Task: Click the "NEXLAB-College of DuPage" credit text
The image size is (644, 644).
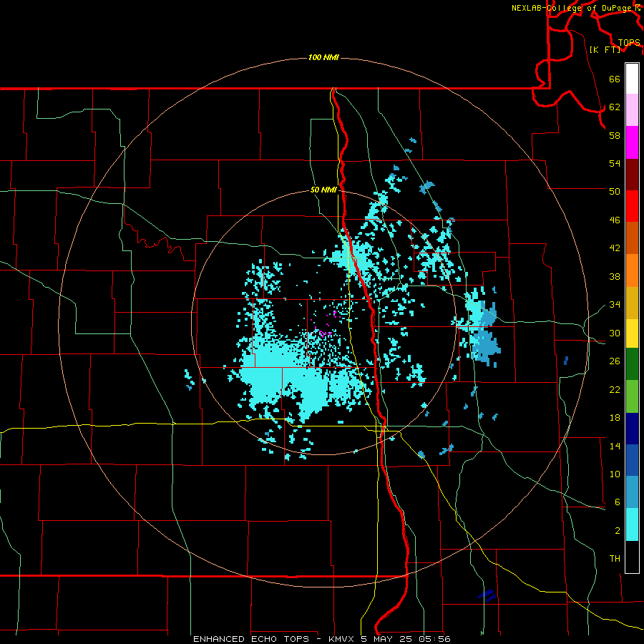Action: tap(571, 8)
